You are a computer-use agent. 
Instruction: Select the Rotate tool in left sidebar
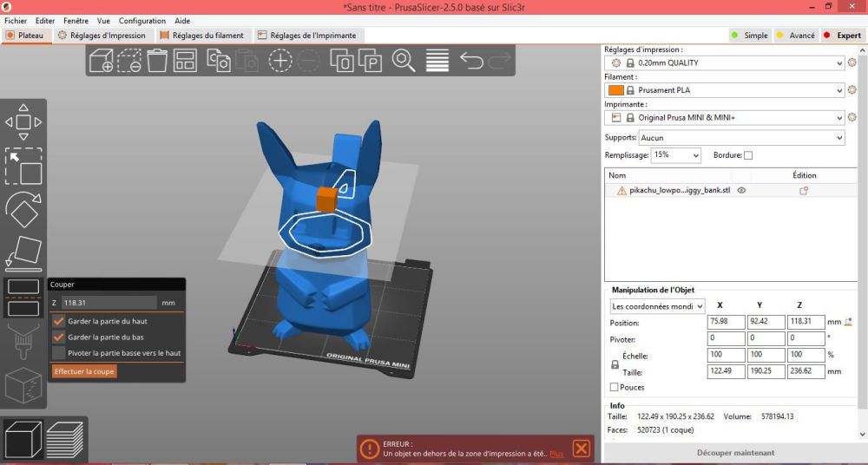point(23,208)
